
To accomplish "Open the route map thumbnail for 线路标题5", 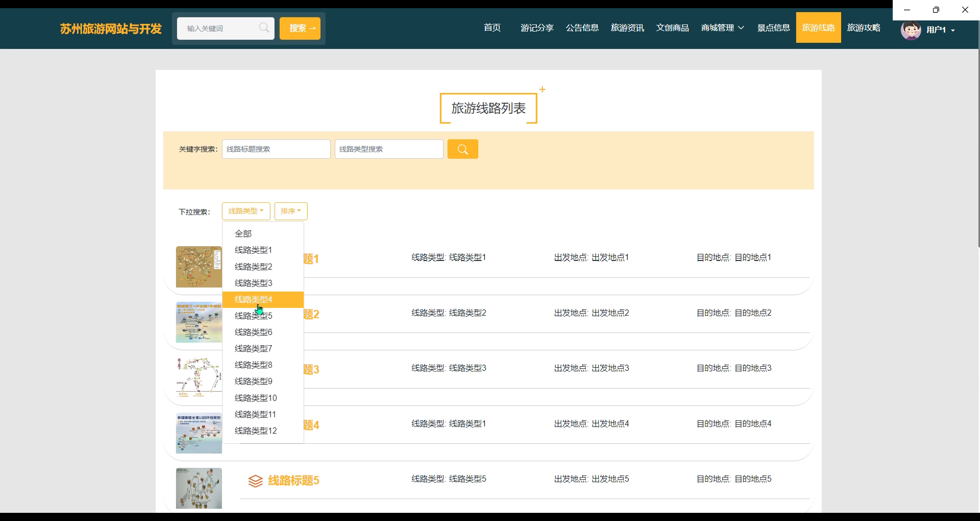I will [x=199, y=488].
